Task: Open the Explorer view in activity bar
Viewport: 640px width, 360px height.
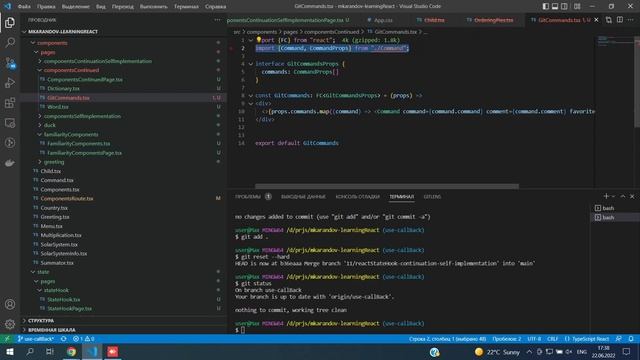Action: click(x=10, y=23)
